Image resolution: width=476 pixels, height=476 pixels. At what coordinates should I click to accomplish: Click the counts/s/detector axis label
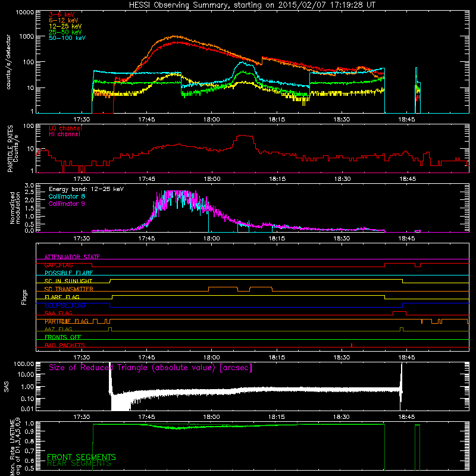coord(8,62)
